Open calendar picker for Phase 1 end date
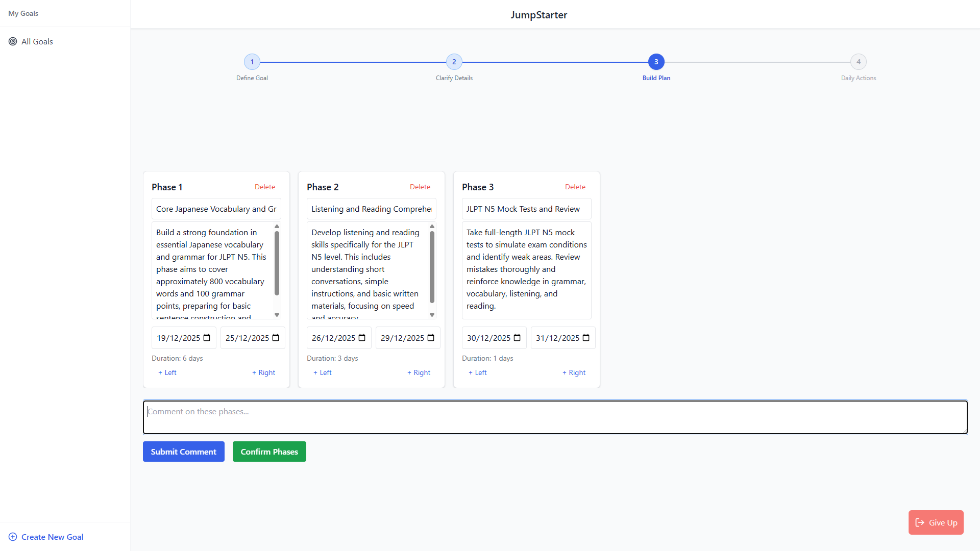The width and height of the screenshot is (980, 551). pyautogui.click(x=276, y=338)
